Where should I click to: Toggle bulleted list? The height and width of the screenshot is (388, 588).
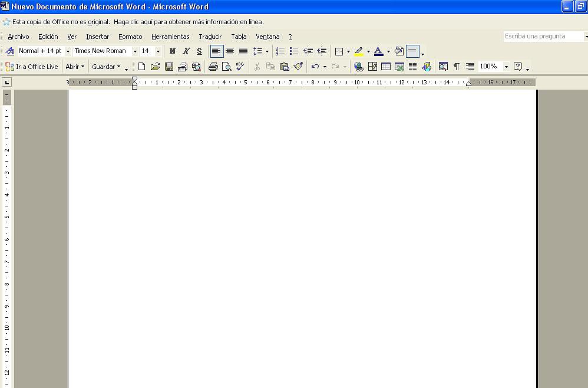pyautogui.click(x=294, y=51)
